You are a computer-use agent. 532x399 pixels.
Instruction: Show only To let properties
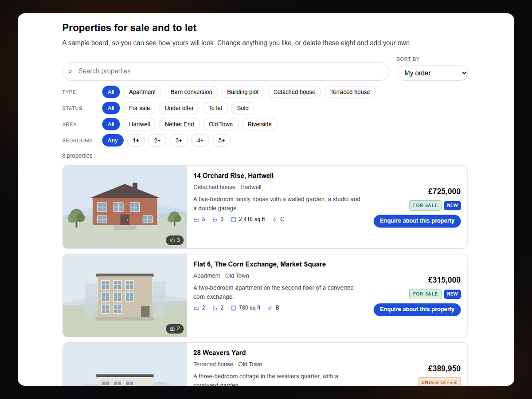coord(215,108)
